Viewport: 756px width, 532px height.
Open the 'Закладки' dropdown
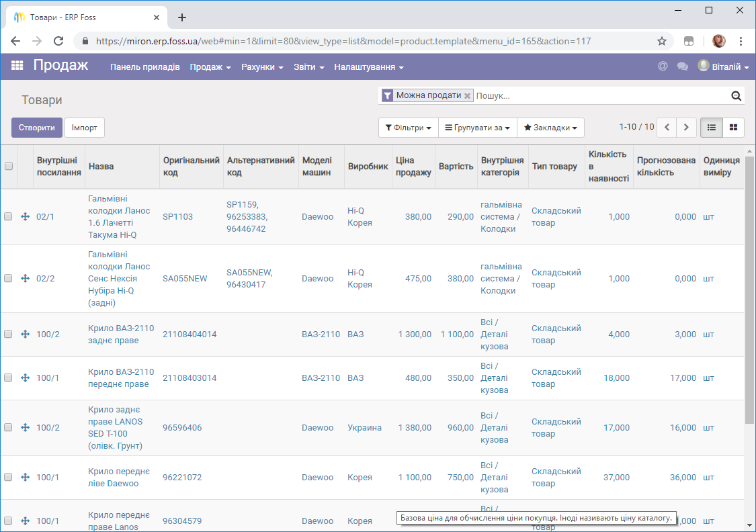click(550, 128)
